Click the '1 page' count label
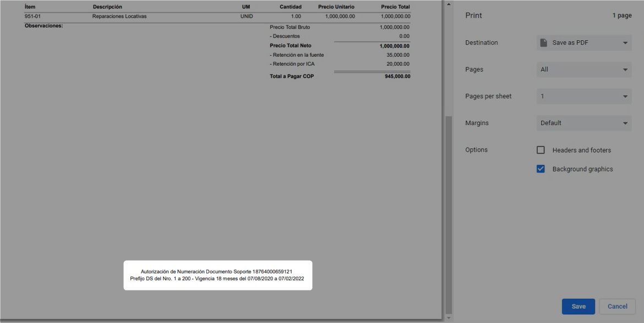This screenshot has height=323, width=644. (x=621, y=15)
